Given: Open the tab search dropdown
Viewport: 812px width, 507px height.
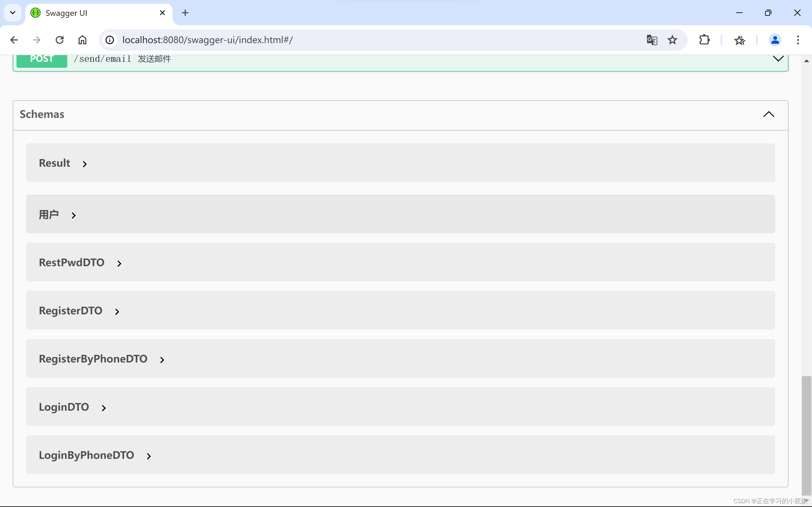Looking at the screenshot, I should (x=12, y=13).
